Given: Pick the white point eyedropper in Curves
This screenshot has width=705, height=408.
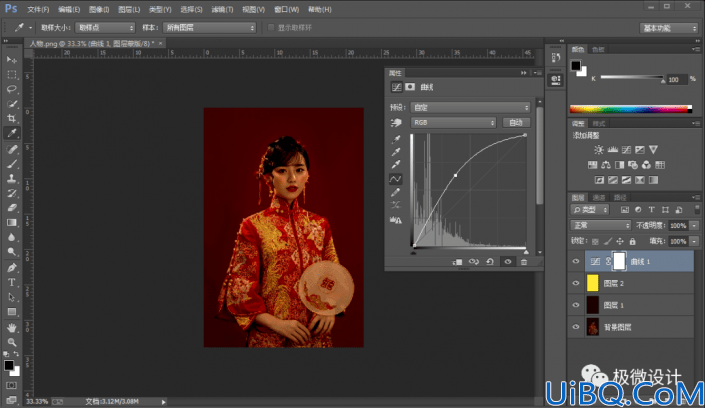Looking at the screenshot, I should pyautogui.click(x=396, y=164).
